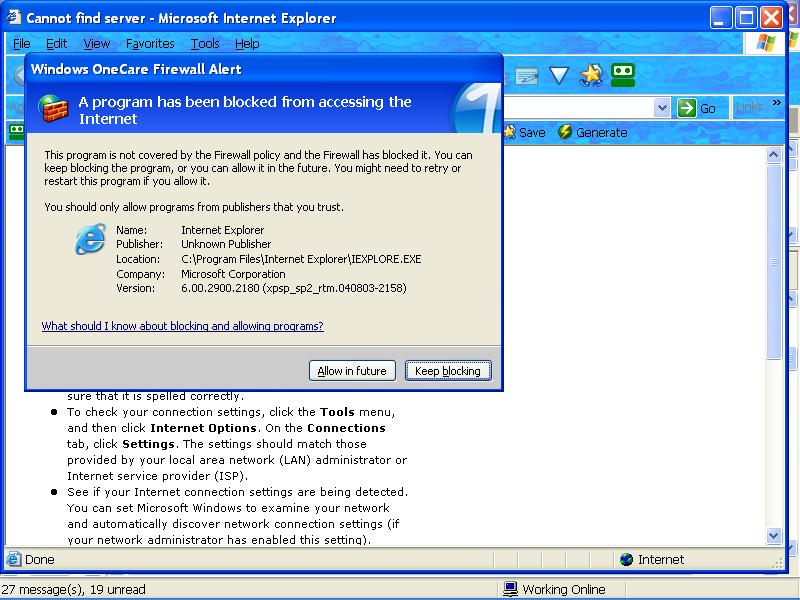Click the Windows flag logo throbber
The height and width of the screenshot is (600, 800).
pyautogui.click(x=766, y=43)
